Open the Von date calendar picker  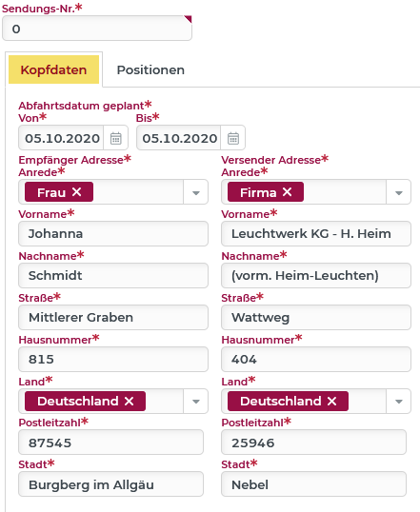tap(115, 138)
